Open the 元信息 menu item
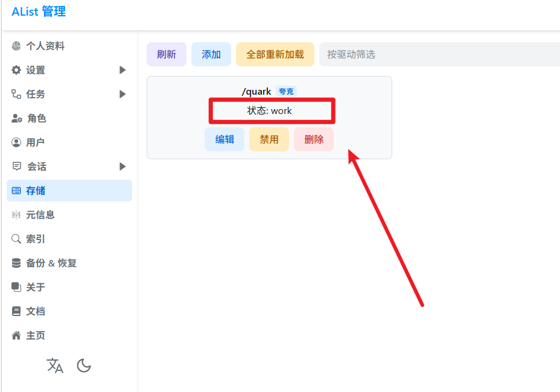The image size is (560, 392). (x=69, y=215)
